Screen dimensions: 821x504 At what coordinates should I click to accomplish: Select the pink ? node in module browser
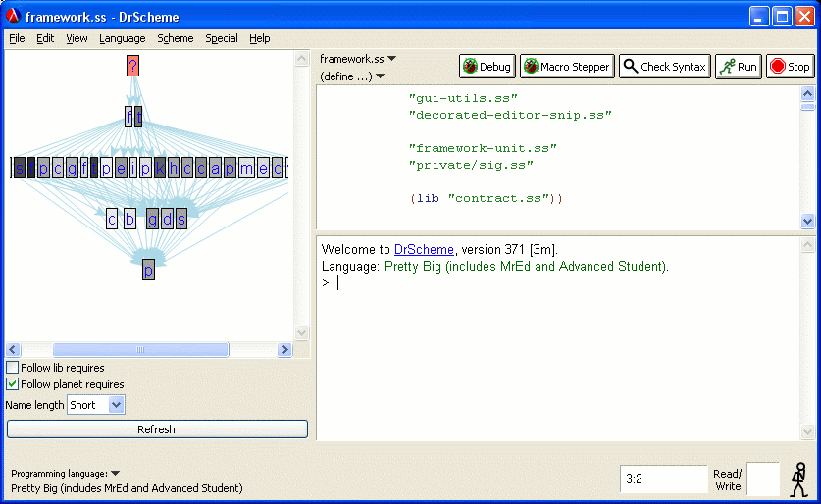tap(133, 66)
